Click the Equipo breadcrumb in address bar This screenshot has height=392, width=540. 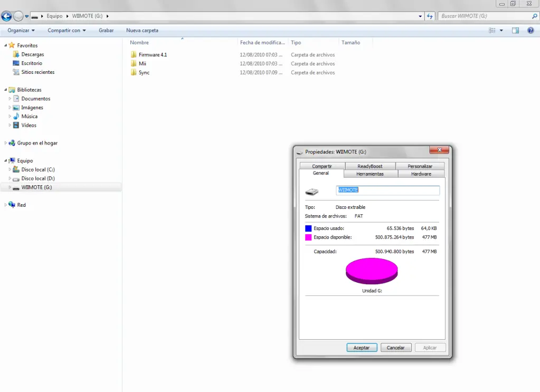(x=54, y=16)
